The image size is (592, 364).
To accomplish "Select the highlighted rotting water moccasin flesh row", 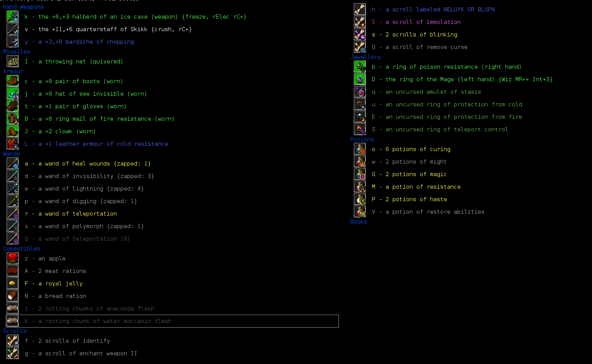I will click(x=172, y=321).
